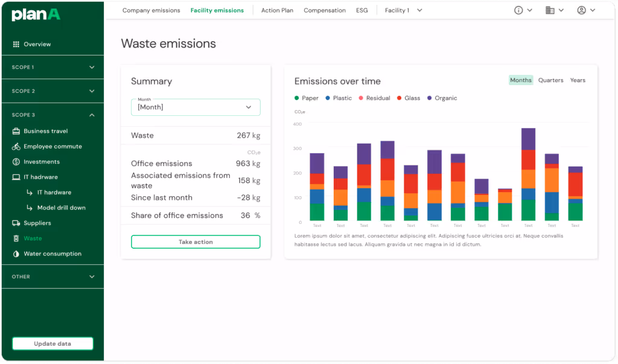Image resolution: width=618 pixels, height=364 pixels.
Task: Click the Investments dollar icon
Action: pyautogui.click(x=16, y=162)
